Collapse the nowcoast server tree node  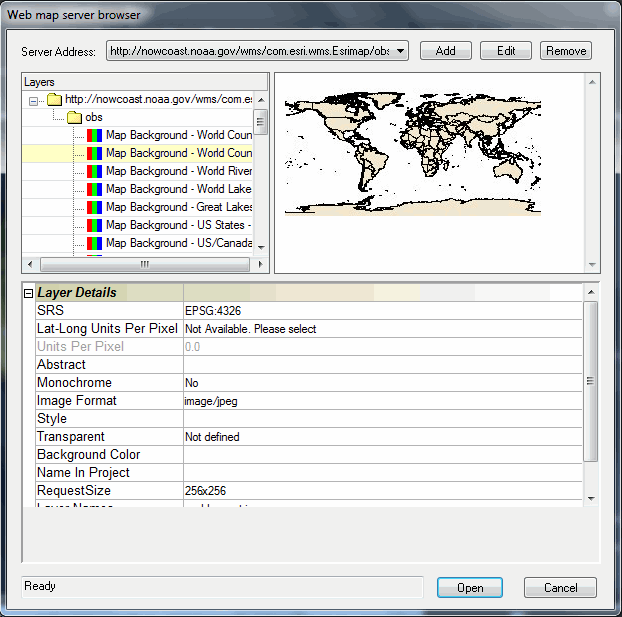pyautogui.click(x=33, y=102)
